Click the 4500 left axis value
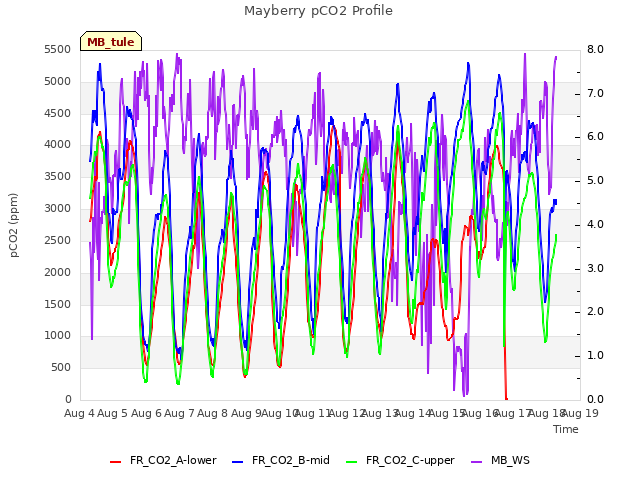640x480 pixels. [x=58, y=113]
